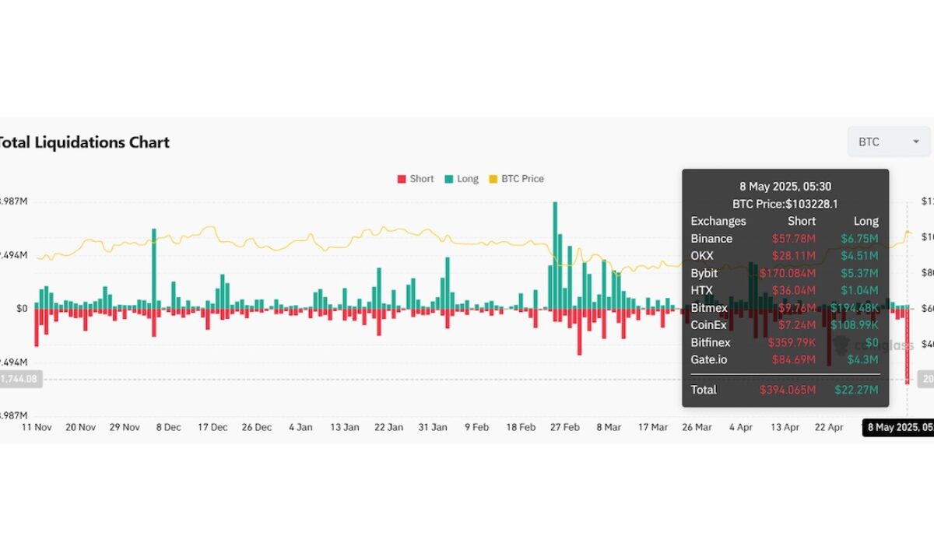Disable the BTC Price line via legend text
Viewport: 934px width, 560px height.
point(522,179)
